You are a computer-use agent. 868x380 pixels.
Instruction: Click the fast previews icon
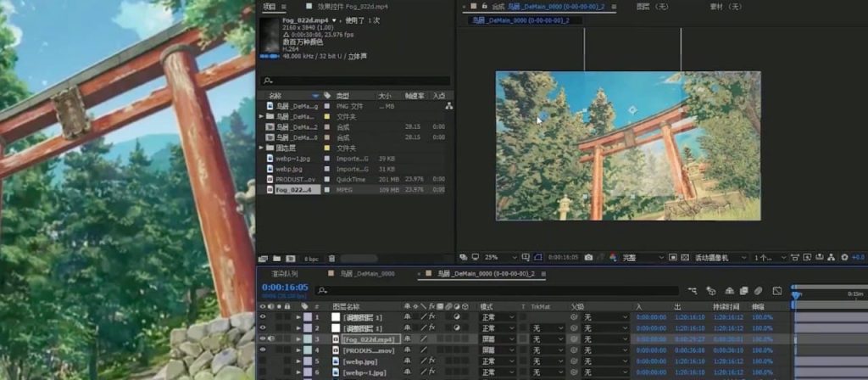point(808,258)
